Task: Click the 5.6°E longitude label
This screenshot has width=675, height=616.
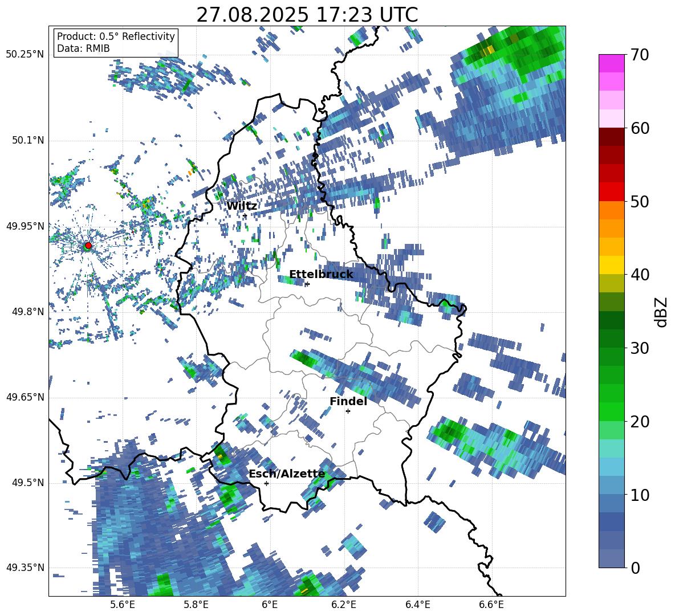Action: (x=123, y=605)
